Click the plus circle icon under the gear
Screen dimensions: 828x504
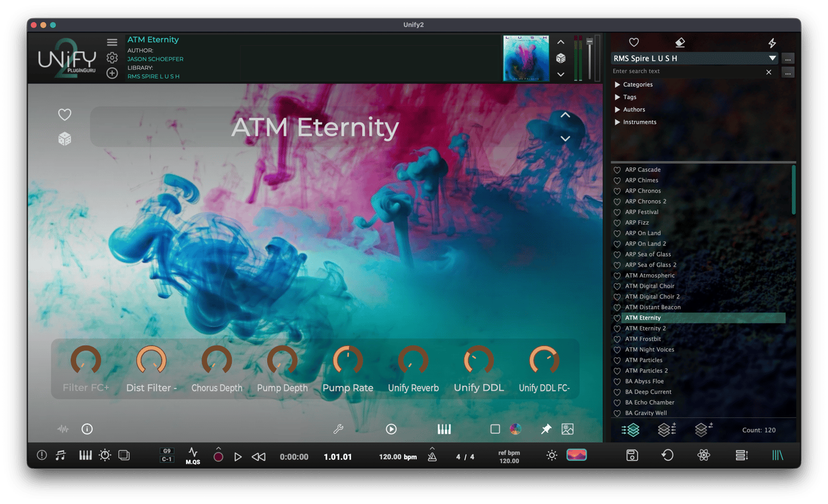(x=112, y=73)
